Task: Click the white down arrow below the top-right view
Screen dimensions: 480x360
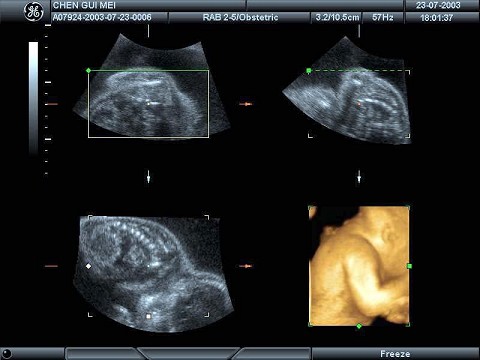Action: click(x=359, y=177)
